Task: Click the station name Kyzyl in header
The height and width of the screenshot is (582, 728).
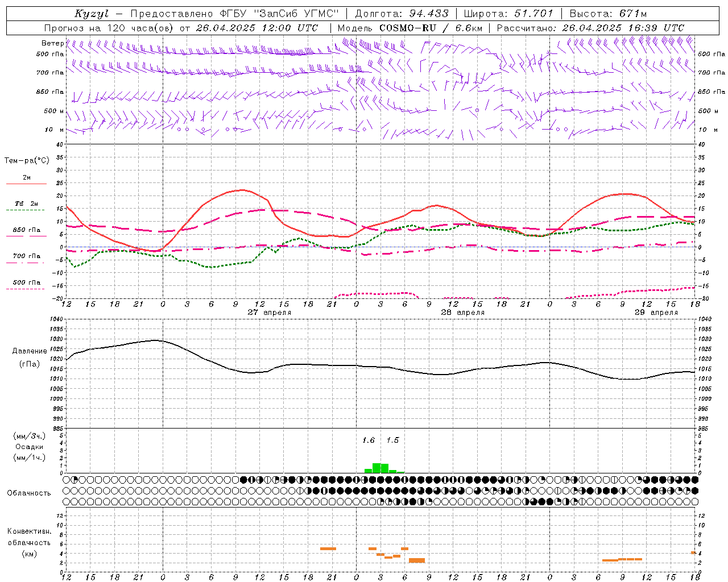Action: 93,14
